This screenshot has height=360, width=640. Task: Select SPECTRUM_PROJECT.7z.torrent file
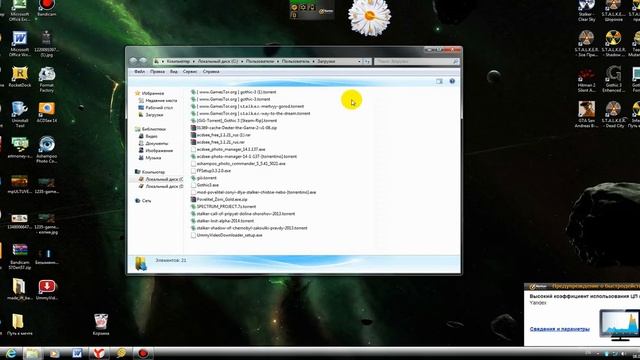tap(224, 207)
